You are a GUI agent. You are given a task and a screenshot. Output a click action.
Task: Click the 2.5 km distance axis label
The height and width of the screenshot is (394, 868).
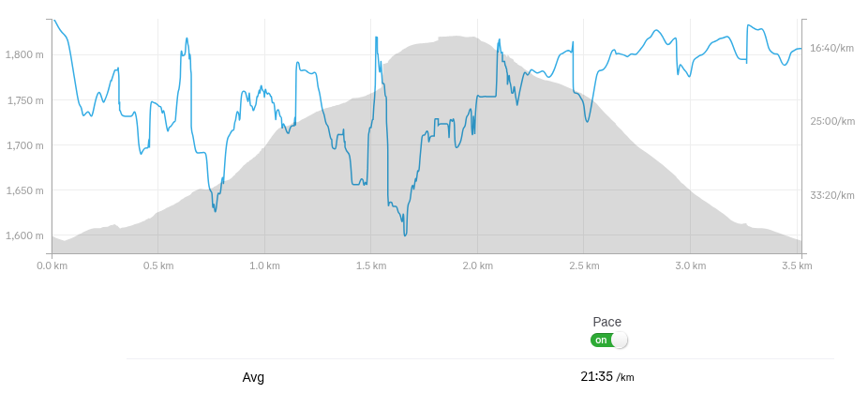click(x=584, y=265)
